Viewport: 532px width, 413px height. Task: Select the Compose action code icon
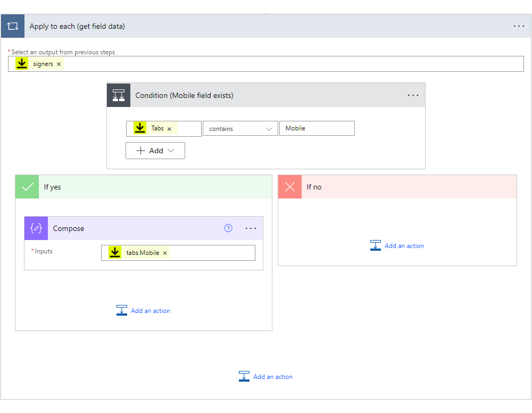pyautogui.click(x=35, y=228)
